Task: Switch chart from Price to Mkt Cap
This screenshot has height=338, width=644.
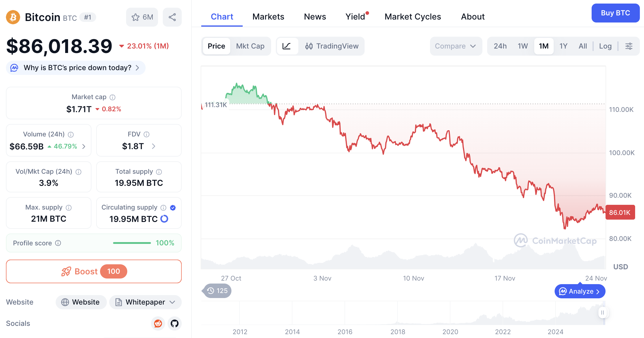Action: (x=250, y=46)
